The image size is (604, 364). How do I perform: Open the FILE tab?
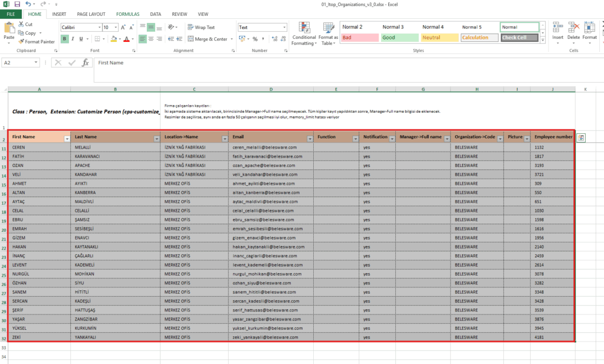(x=11, y=14)
